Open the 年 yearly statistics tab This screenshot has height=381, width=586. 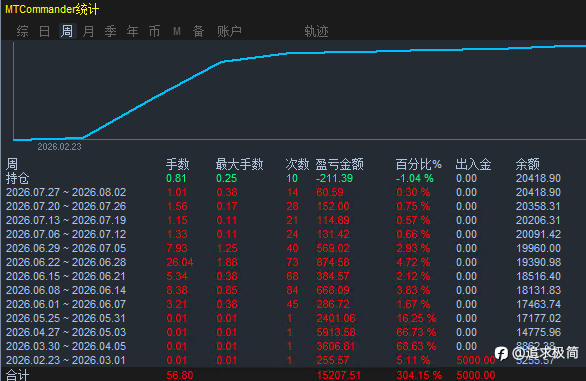pos(133,31)
